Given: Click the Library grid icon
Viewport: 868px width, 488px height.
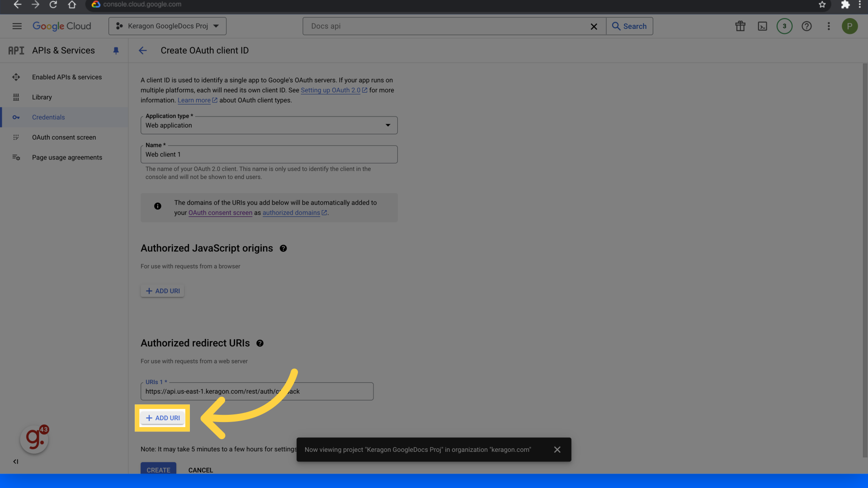Looking at the screenshot, I should click(16, 97).
